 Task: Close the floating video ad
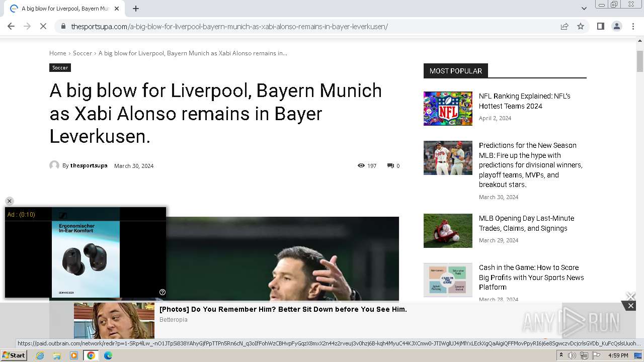click(9, 201)
